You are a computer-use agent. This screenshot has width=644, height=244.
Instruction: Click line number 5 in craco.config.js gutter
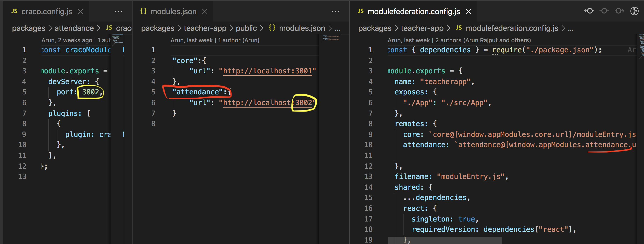tap(24, 92)
